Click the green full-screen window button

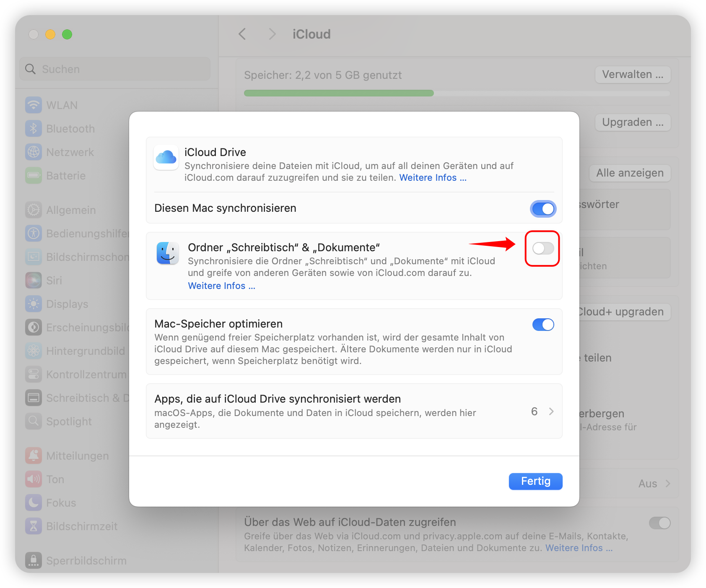(67, 34)
